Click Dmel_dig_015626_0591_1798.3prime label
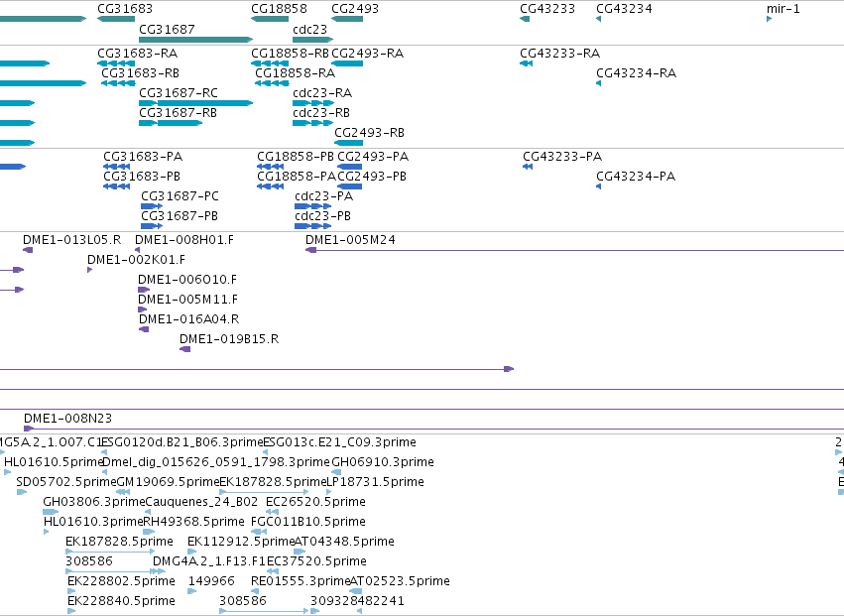 pos(216,462)
